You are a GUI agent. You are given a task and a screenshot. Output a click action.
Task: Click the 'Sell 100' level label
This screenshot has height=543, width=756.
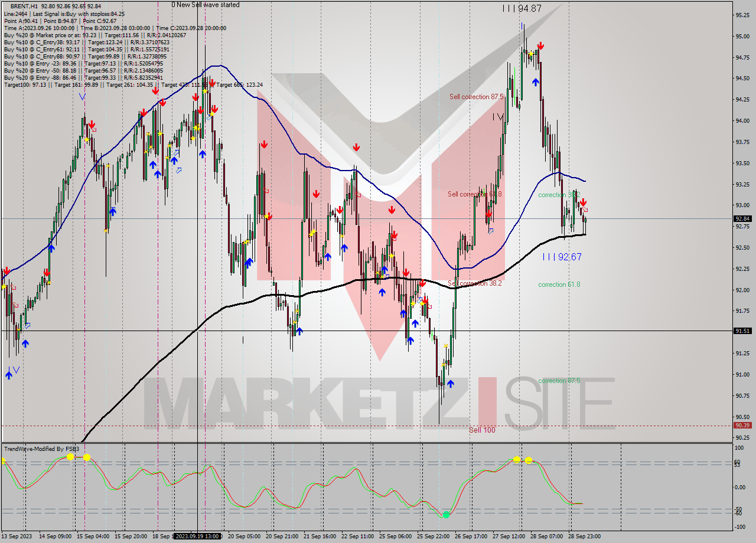tap(482, 430)
